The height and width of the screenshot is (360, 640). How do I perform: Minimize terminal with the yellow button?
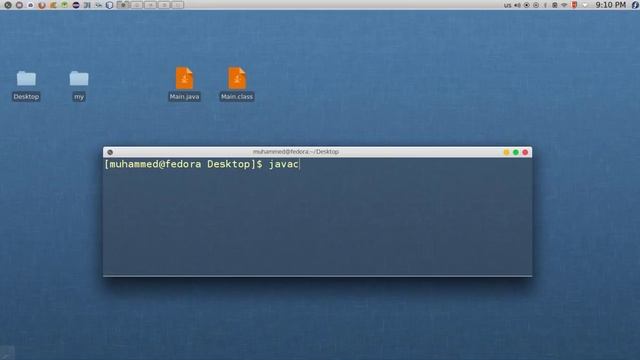pyautogui.click(x=506, y=152)
